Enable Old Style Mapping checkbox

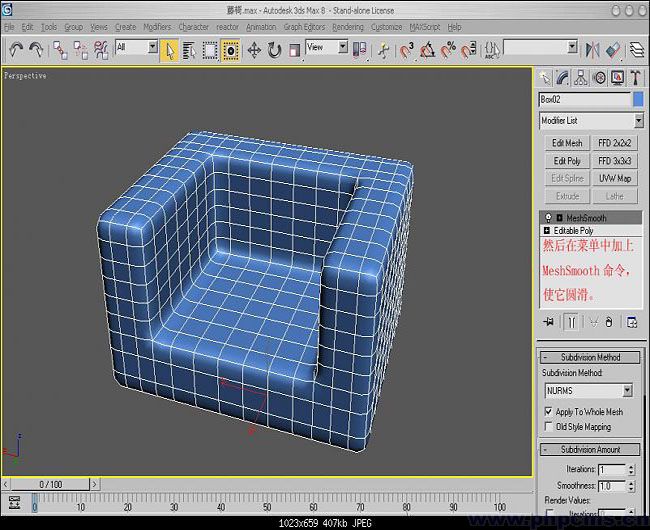click(x=548, y=426)
